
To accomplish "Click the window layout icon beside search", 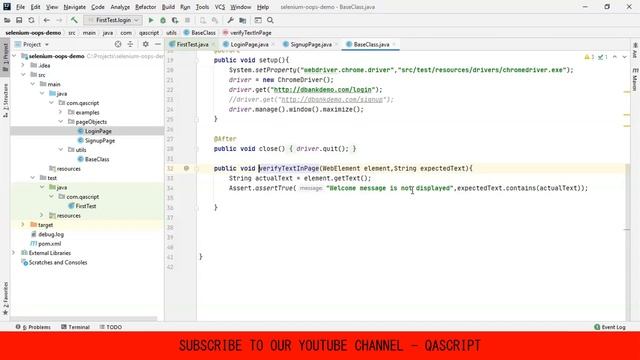I will point(258,20).
